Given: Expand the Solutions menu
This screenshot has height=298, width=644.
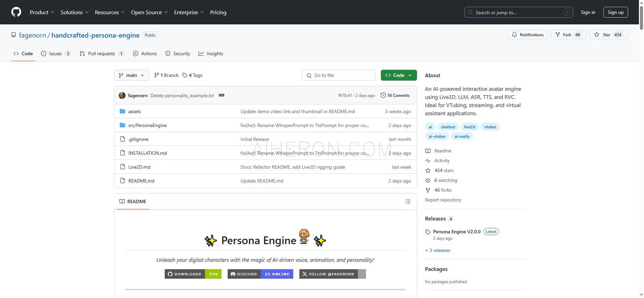Looking at the screenshot, I should [75, 12].
